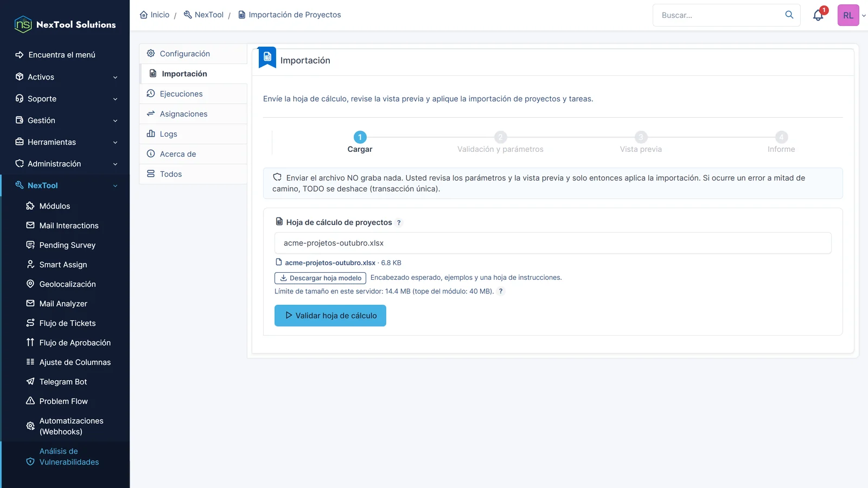Open Flujo de Tickets in sidebar
The height and width of the screenshot is (488, 868).
(67, 323)
